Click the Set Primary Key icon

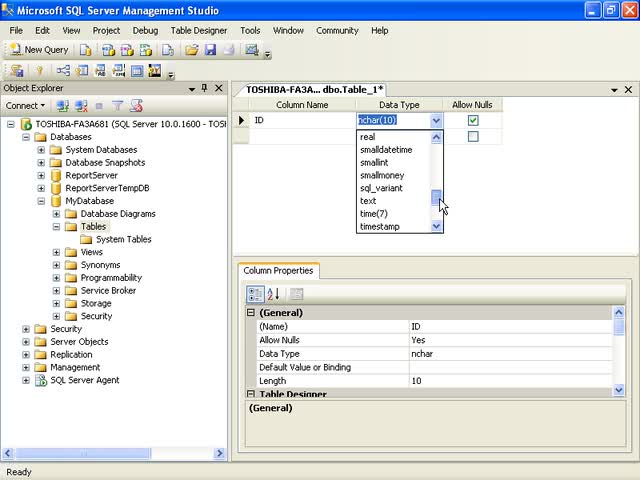tap(39, 71)
